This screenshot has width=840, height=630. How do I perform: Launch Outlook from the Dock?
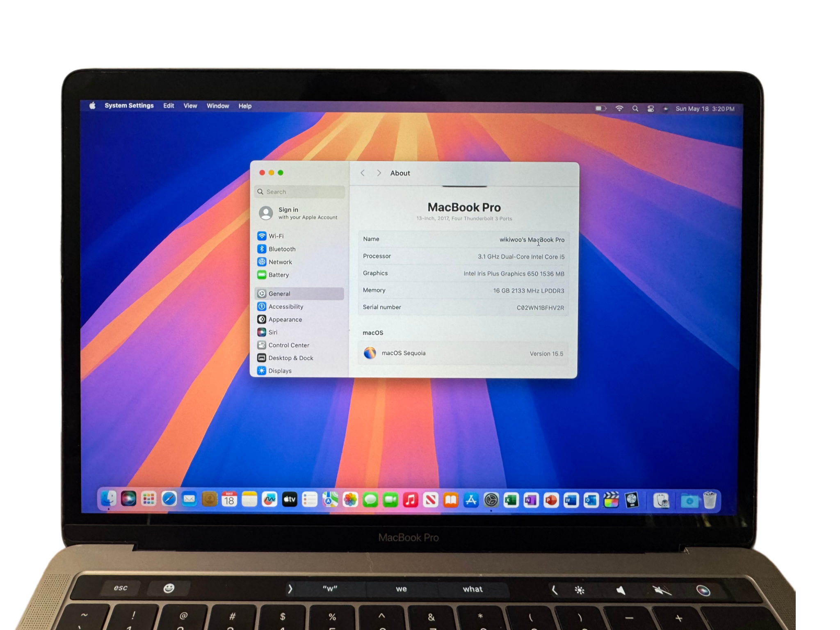point(591,500)
